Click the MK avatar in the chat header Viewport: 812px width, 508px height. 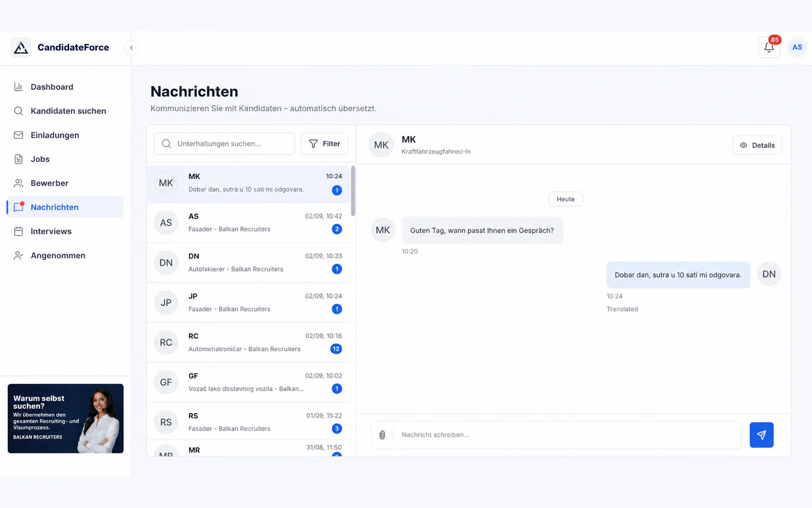pyautogui.click(x=381, y=145)
